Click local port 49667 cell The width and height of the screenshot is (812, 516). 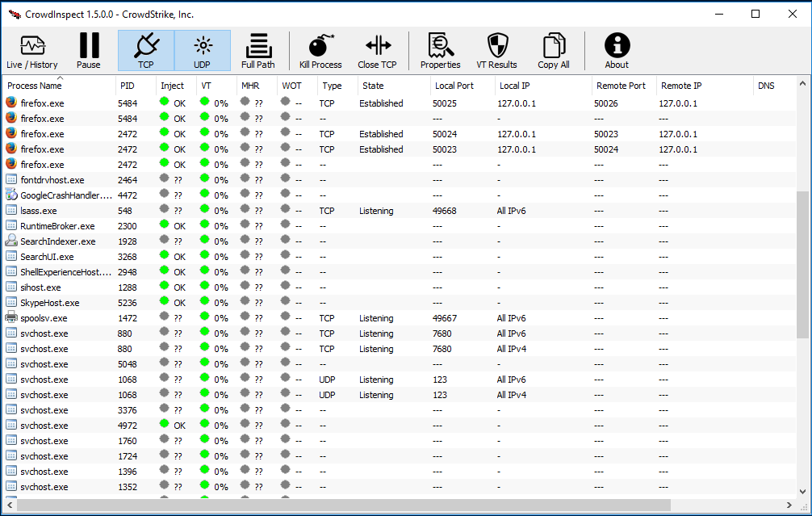click(445, 318)
